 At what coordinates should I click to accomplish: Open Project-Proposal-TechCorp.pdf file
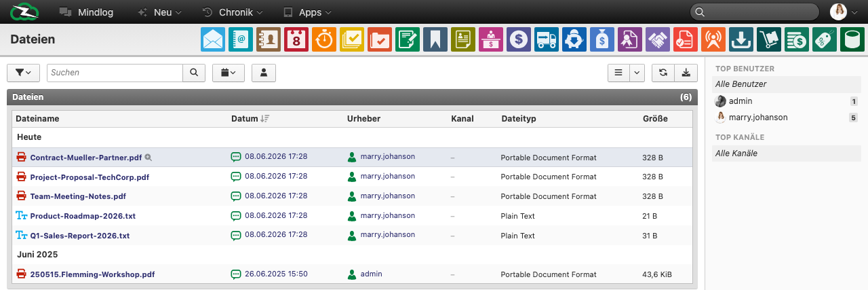pyautogui.click(x=90, y=177)
